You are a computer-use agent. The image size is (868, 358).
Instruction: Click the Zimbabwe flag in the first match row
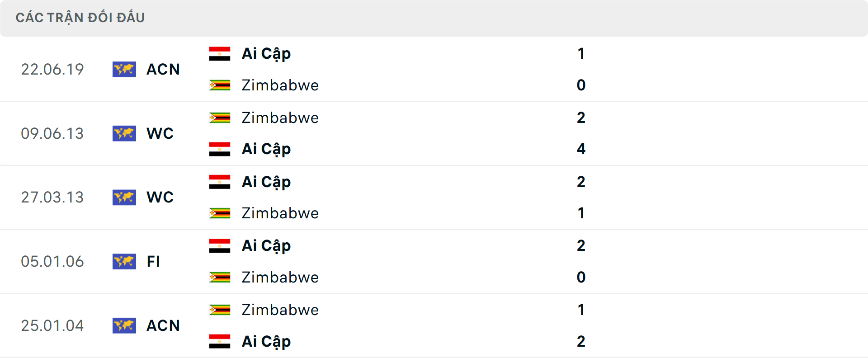tap(221, 85)
